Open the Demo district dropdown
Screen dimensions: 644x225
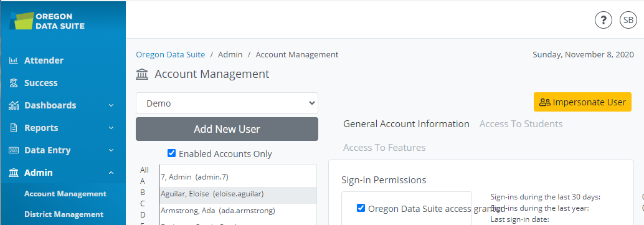tap(227, 103)
